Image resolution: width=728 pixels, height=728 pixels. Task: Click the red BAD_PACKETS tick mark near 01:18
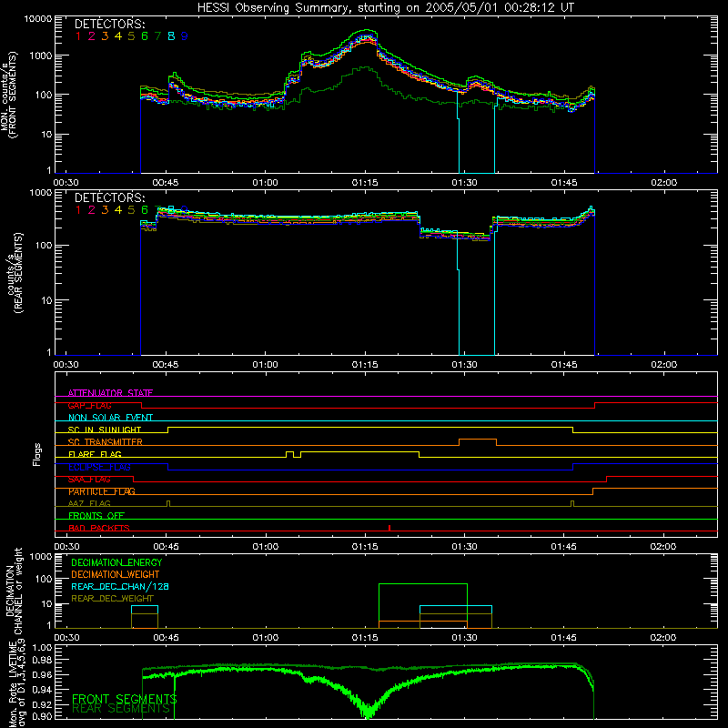[389, 528]
